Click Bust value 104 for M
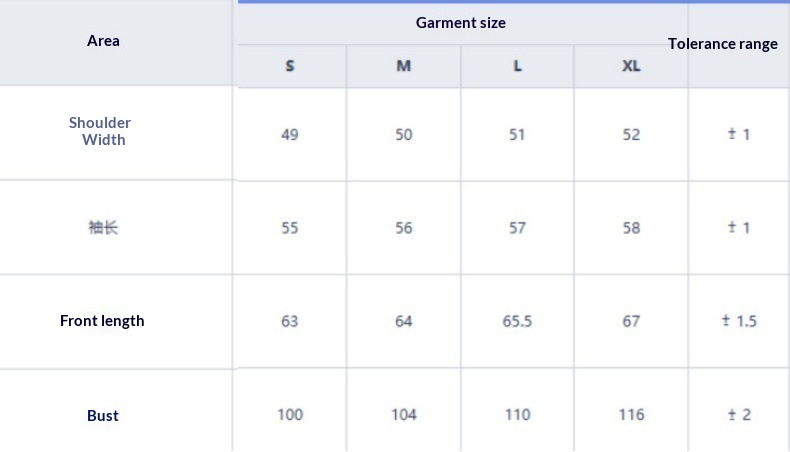790x452 pixels. [x=403, y=414]
